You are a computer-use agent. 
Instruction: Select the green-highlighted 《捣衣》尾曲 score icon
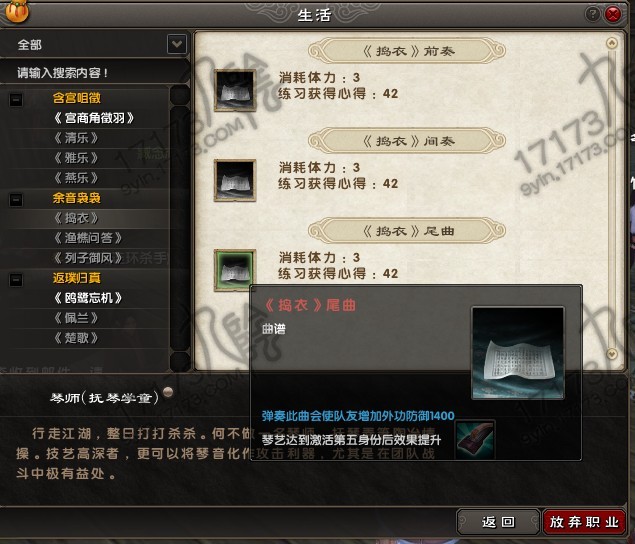click(235, 270)
